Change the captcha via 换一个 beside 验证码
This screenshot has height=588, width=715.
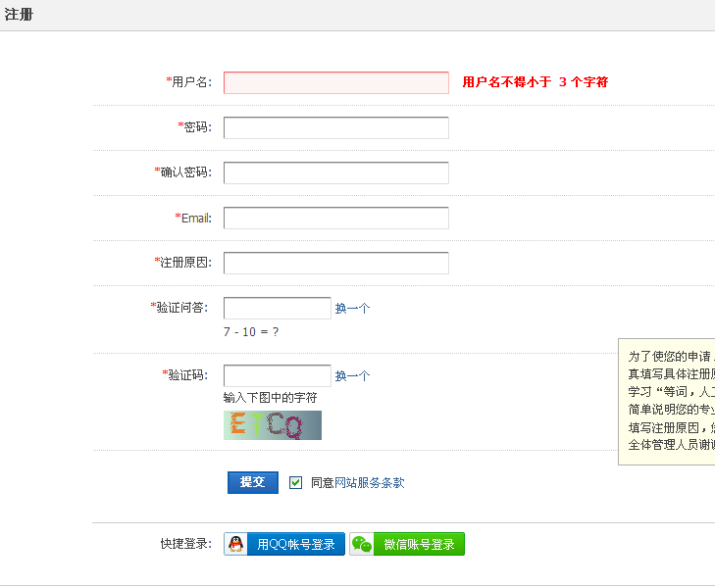[x=352, y=376]
